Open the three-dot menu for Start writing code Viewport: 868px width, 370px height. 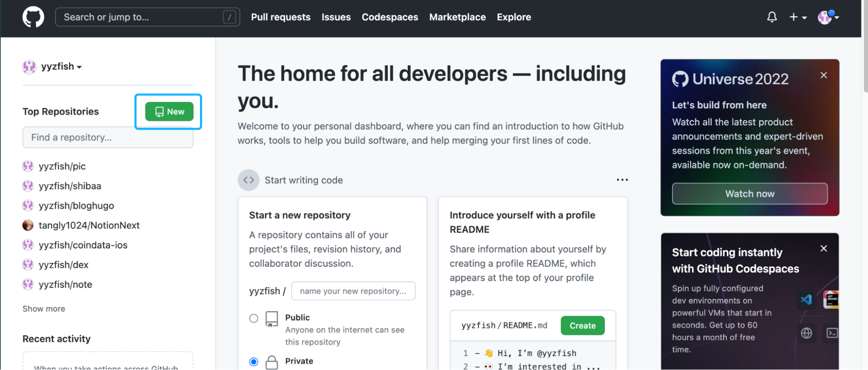tap(622, 180)
